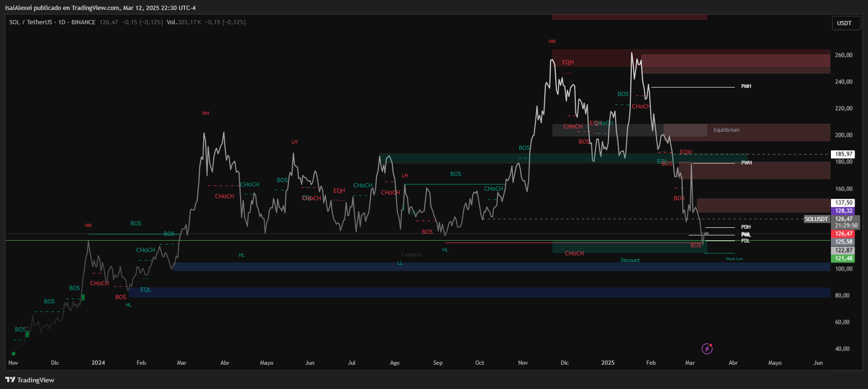This screenshot has height=389, width=868.
Task: Click the 200,00 price axis value
Action: pyautogui.click(x=843, y=135)
